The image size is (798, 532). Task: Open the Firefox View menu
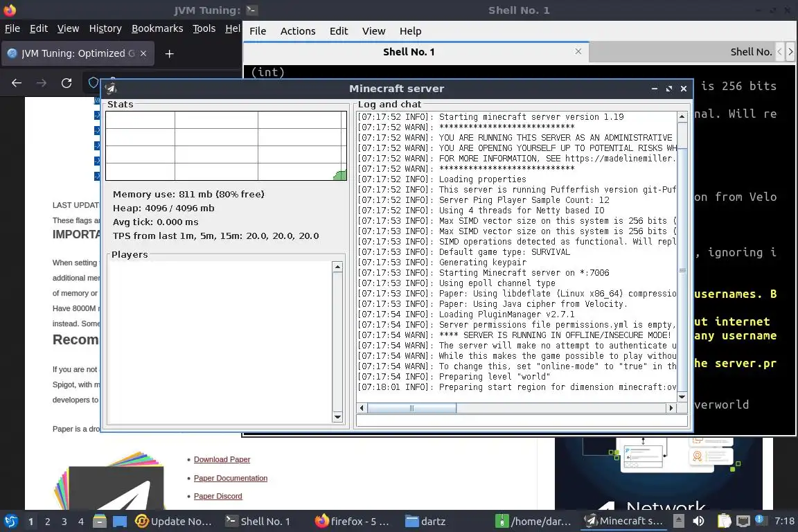(x=68, y=28)
